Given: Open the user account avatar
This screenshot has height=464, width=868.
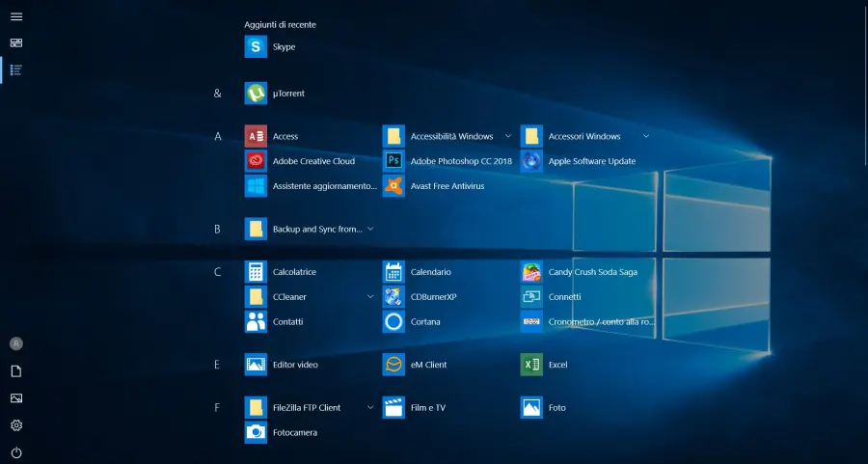Looking at the screenshot, I should (16, 343).
